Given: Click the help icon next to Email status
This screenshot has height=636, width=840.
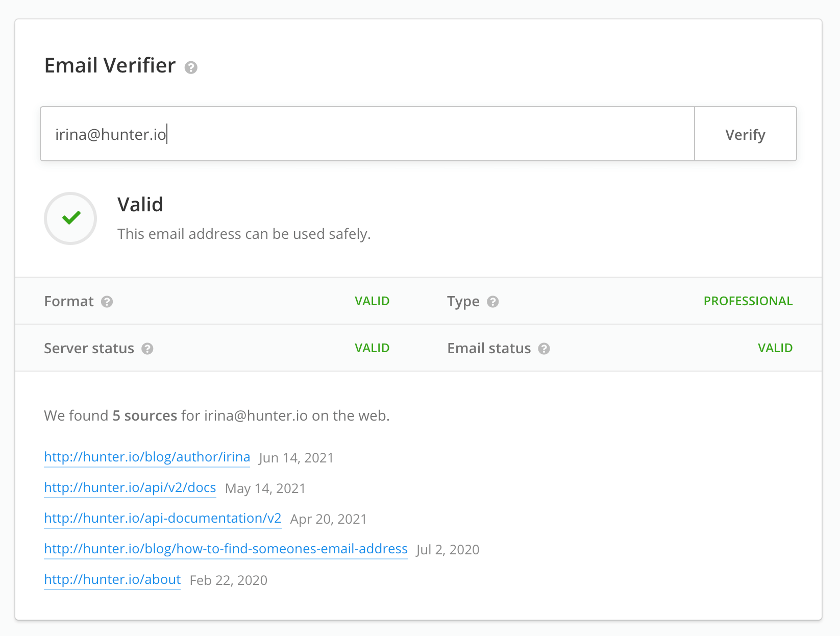Looking at the screenshot, I should tap(544, 349).
